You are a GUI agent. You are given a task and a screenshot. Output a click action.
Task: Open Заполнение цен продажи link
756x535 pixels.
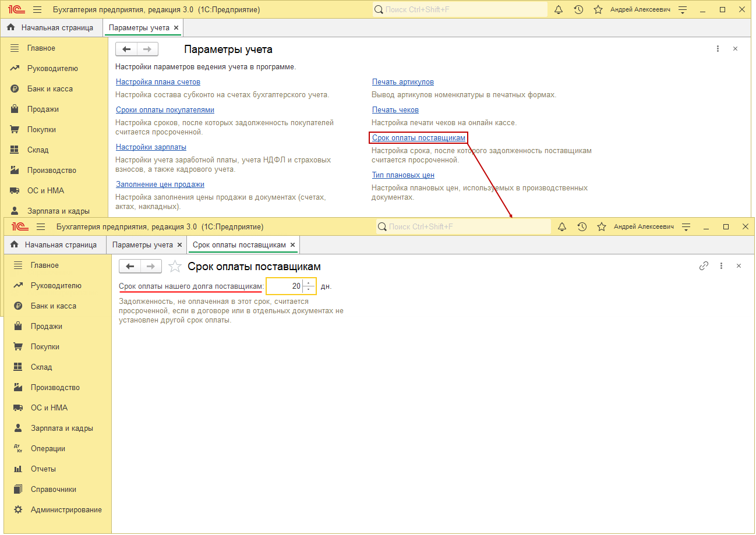160,185
